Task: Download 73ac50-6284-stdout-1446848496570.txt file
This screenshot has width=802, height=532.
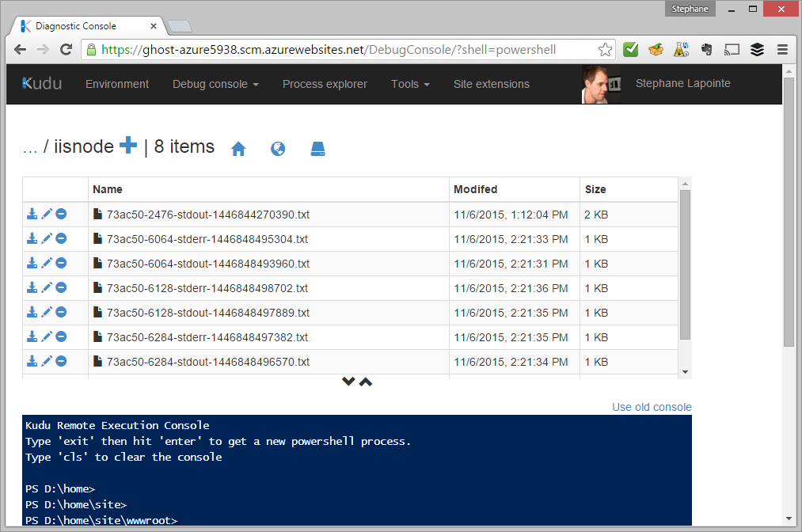Action: pos(32,361)
